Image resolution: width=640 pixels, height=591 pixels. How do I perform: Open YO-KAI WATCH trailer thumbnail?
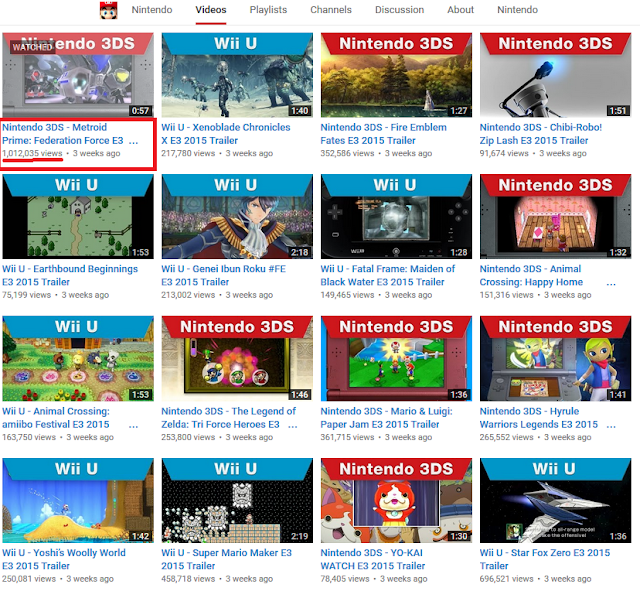(x=396, y=500)
